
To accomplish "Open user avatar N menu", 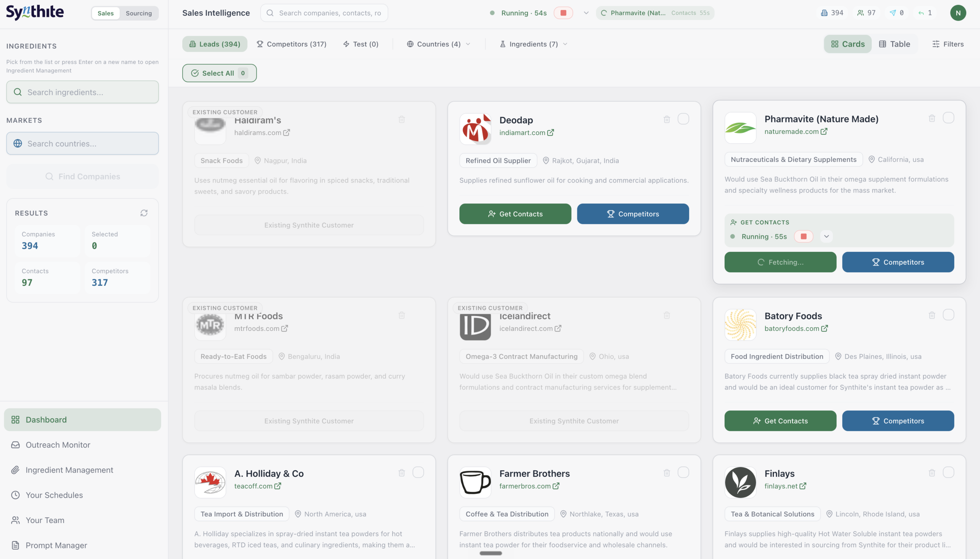I will point(958,13).
